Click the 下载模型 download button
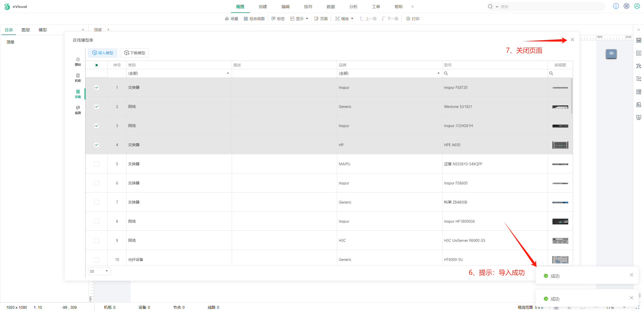Image resolution: width=644 pixels, height=312 pixels. [x=135, y=53]
